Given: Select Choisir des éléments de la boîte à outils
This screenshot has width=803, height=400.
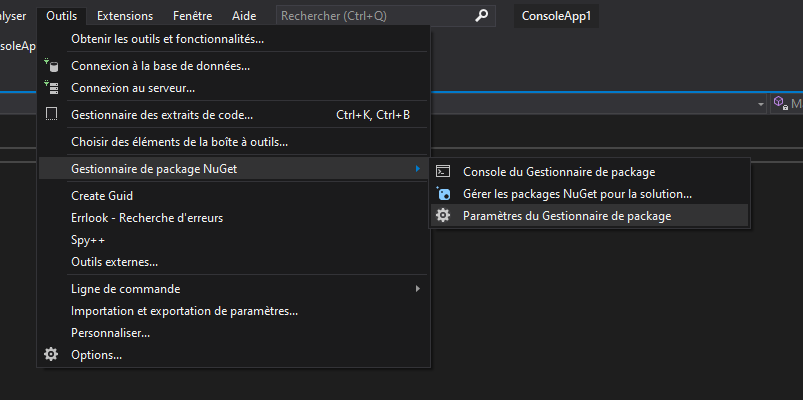Looking at the screenshot, I should click(x=233, y=142).
